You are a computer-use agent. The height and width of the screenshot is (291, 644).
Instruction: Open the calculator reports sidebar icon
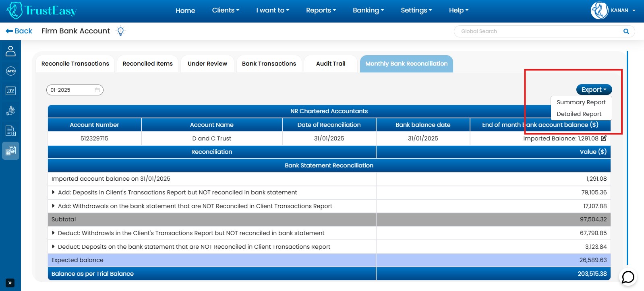pyautogui.click(x=10, y=151)
